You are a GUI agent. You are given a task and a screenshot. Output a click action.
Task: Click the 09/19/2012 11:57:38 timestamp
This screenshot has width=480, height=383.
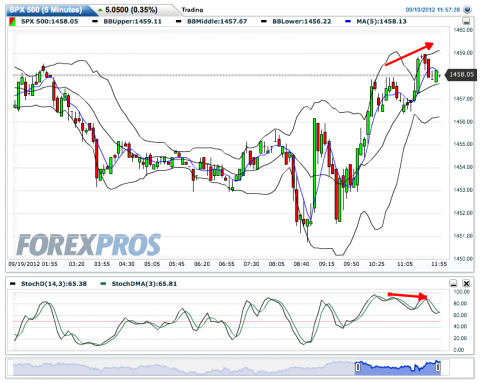click(x=433, y=10)
